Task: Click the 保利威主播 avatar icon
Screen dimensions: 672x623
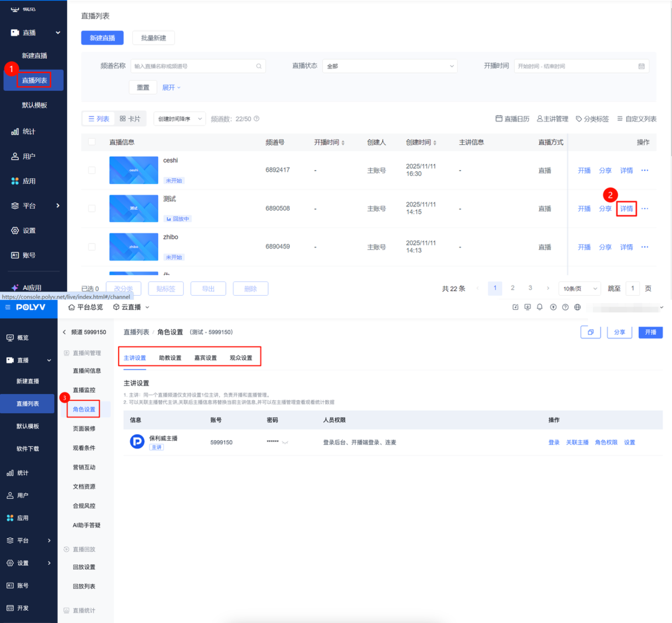Action: tap(137, 442)
